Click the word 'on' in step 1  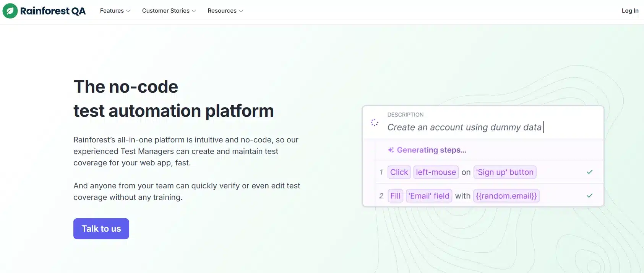466,172
